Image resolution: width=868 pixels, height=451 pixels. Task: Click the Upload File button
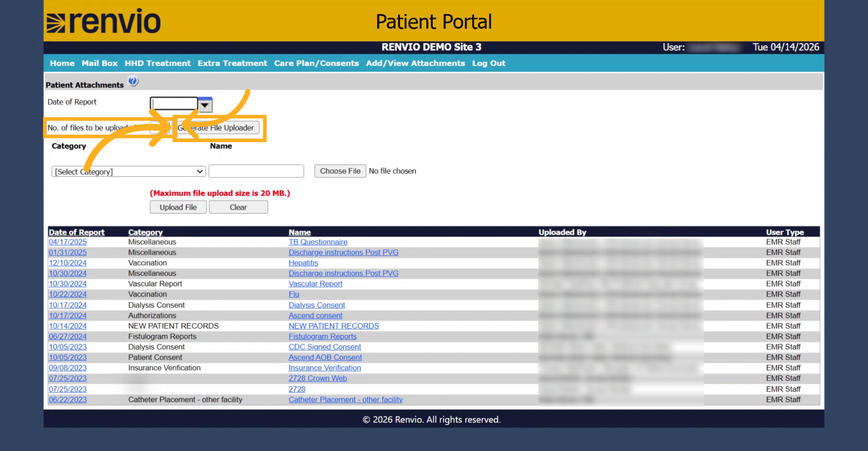click(x=178, y=207)
